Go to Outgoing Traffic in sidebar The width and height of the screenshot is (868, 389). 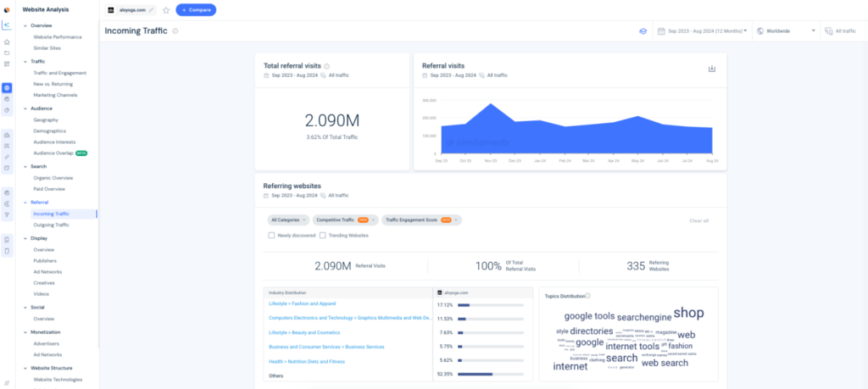(51, 225)
